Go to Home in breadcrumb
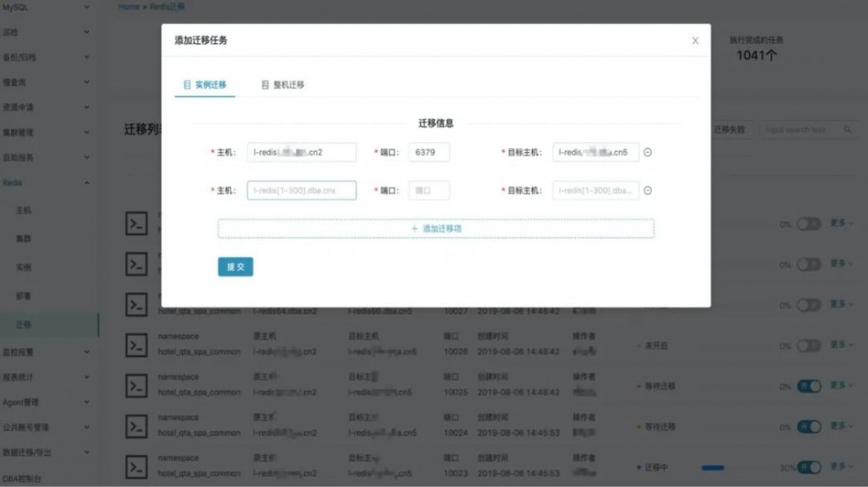868x487 pixels. pyautogui.click(x=128, y=7)
